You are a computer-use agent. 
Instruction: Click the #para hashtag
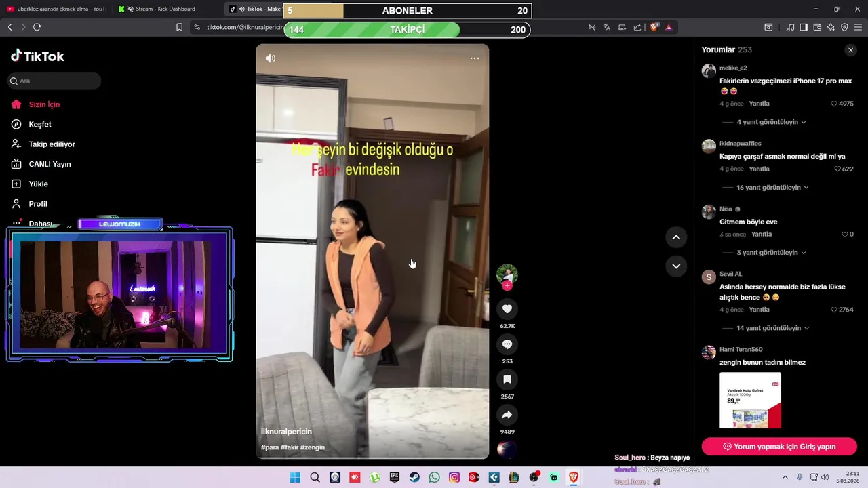pos(269,447)
